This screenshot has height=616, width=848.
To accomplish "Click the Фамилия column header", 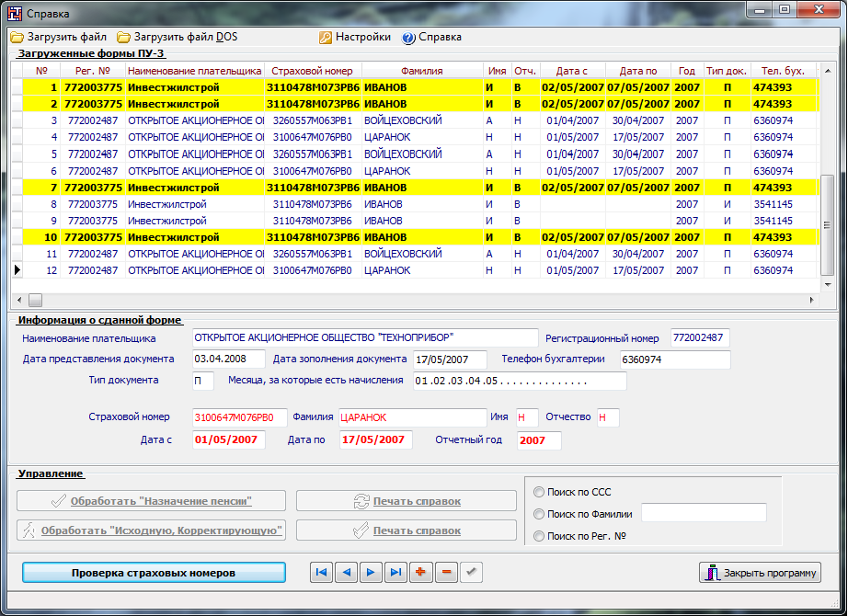I will tap(422, 71).
